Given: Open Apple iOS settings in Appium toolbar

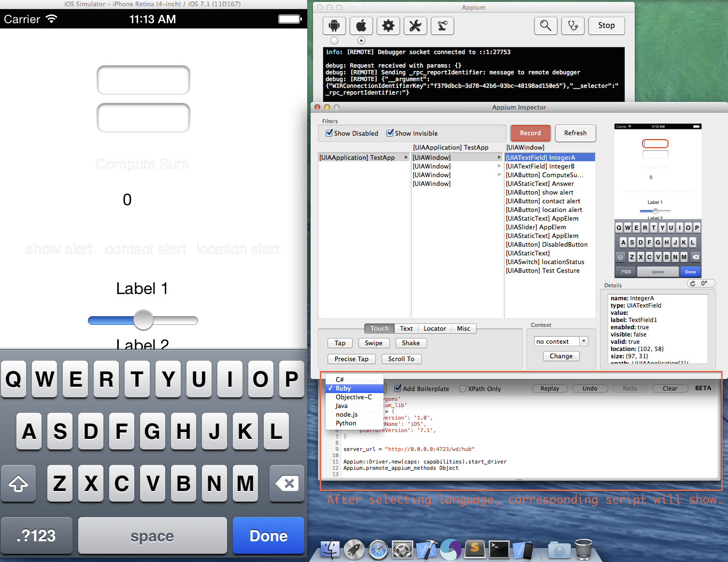Looking at the screenshot, I should coord(361,26).
